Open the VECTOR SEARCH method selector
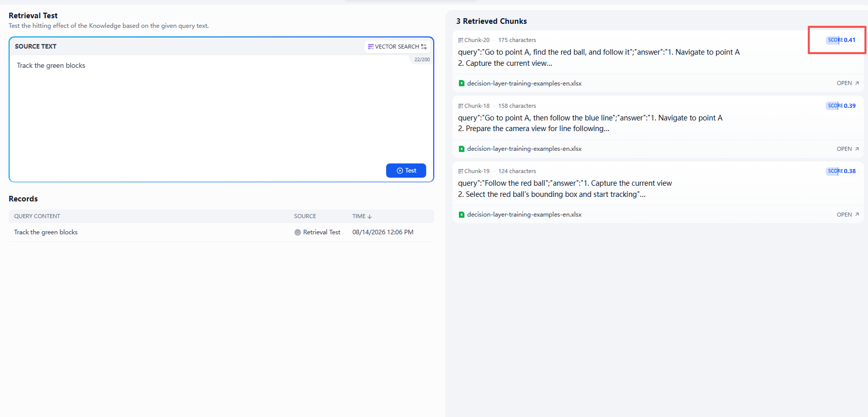This screenshot has height=417, width=868. (x=397, y=47)
